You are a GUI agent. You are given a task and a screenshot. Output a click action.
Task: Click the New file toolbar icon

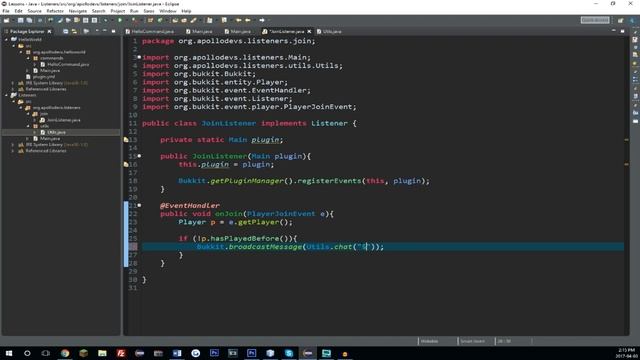tap(7, 20)
